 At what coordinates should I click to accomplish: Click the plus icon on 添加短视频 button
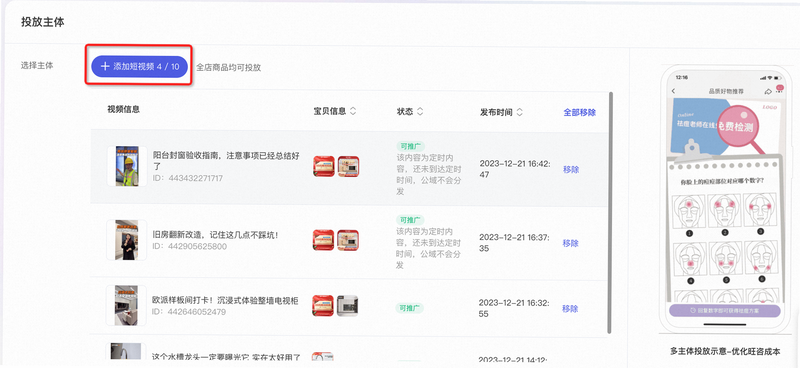(x=105, y=66)
